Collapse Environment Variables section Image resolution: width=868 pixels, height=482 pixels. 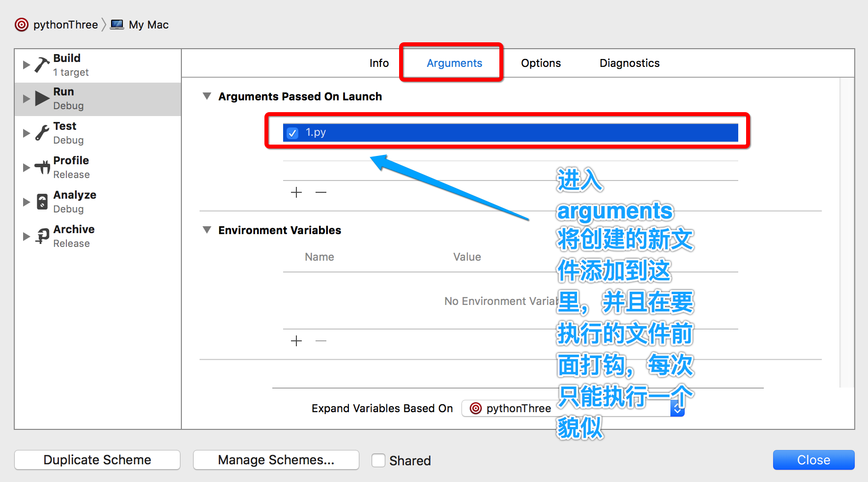(x=207, y=230)
